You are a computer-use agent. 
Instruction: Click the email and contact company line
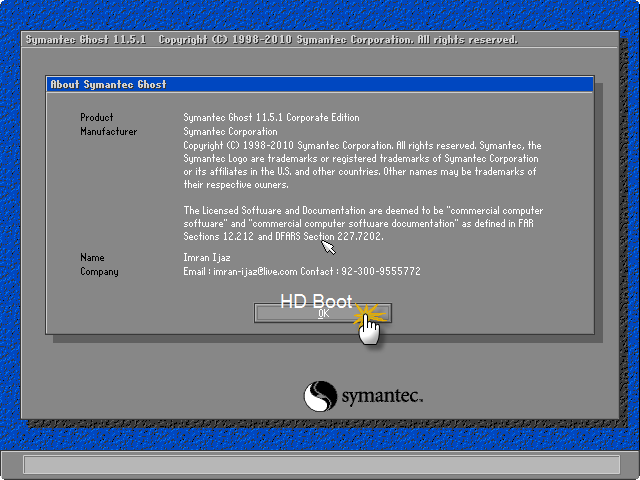302,271
